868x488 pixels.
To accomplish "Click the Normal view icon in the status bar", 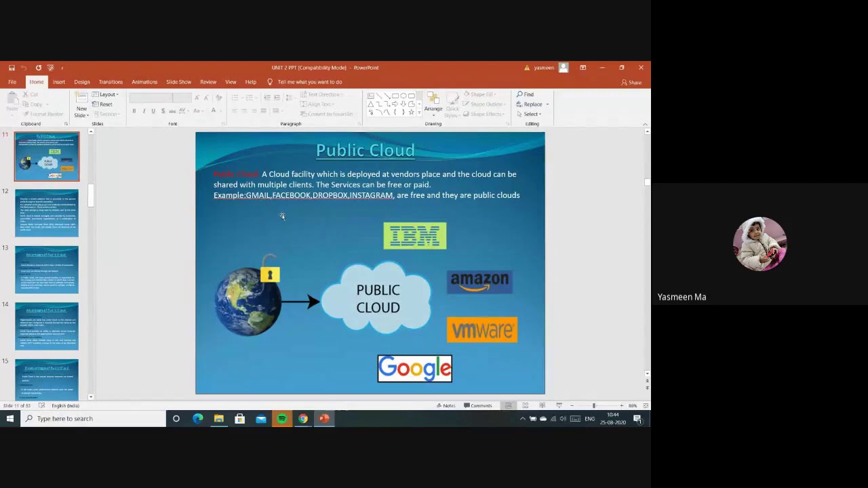I will point(508,405).
